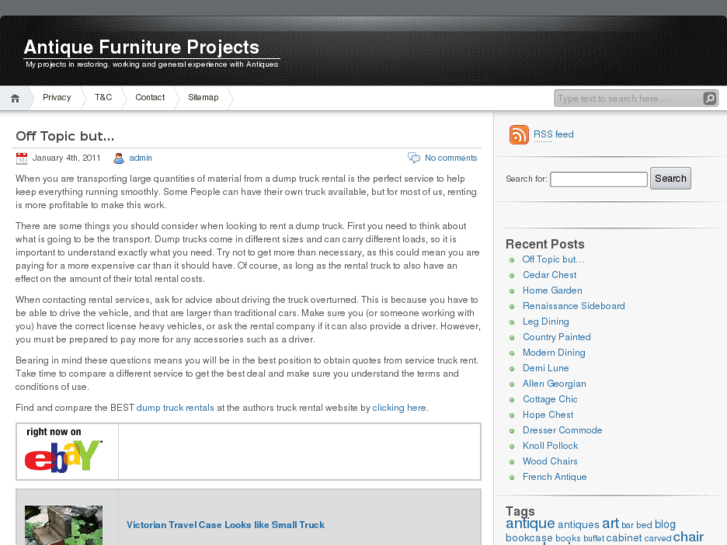Open recent post 'Allen Georgian'
The image size is (727, 545).
coord(554,384)
